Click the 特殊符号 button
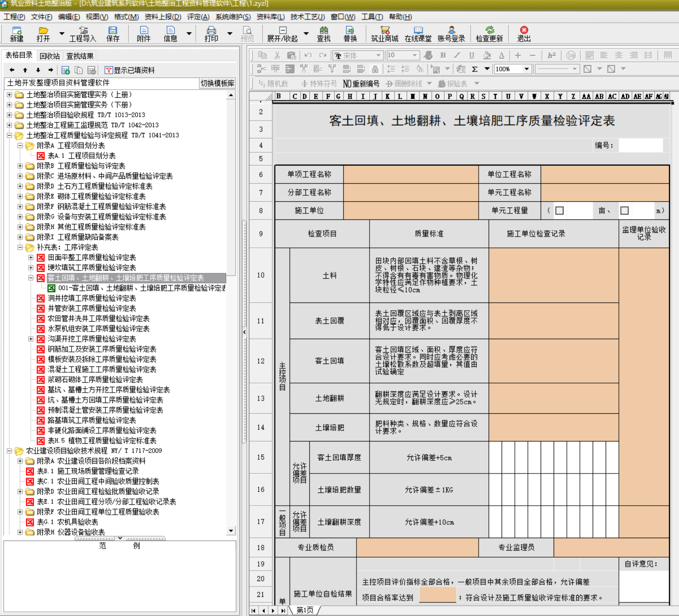The image size is (679, 616). [x=319, y=84]
